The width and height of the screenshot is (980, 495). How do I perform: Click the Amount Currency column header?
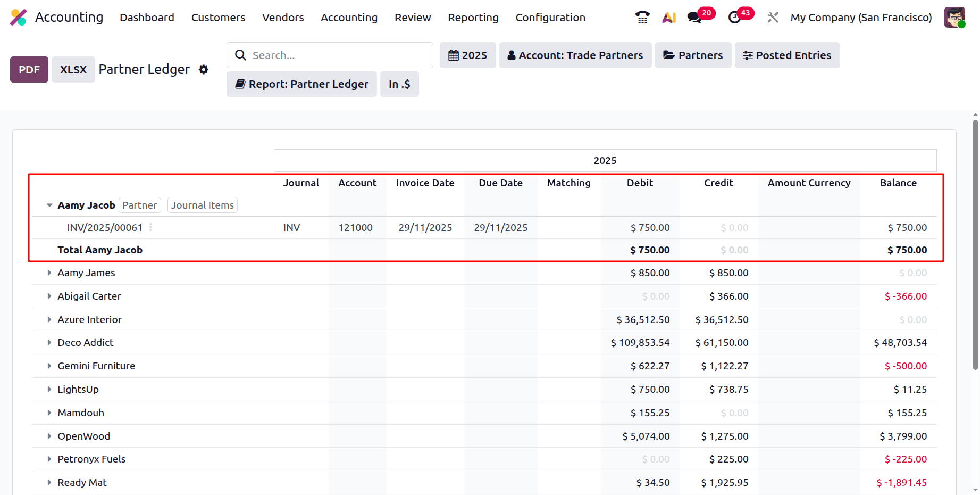coord(809,183)
